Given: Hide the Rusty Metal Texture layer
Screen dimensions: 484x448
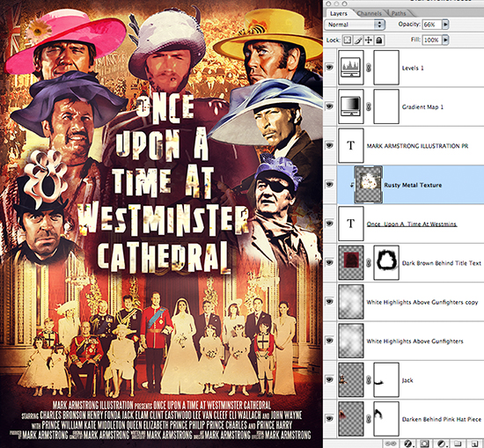Looking at the screenshot, I should tap(330, 184).
